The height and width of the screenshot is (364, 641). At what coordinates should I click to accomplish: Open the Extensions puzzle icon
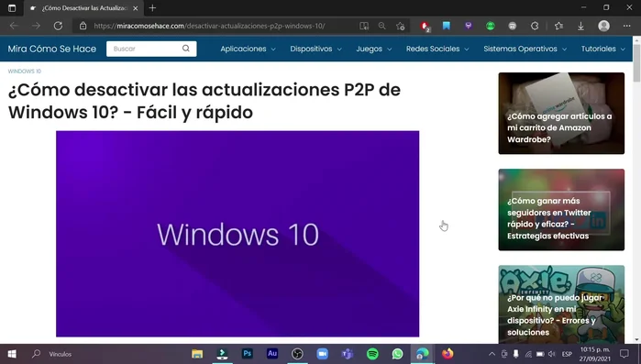pos(535,26)
